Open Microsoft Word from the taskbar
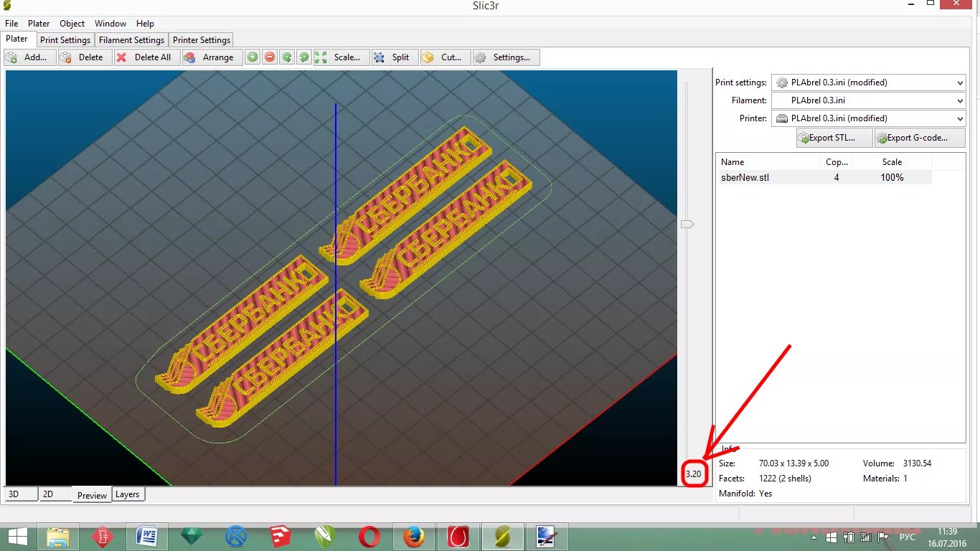980x551 pixels. coord(146,536)
